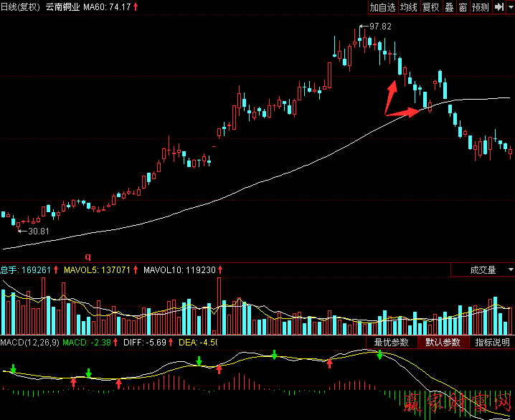Image resolution: width=515 pixels, height=420 pixels.
Task: Click the green sell arrow at MACD peak
Action: coord(379,355)
